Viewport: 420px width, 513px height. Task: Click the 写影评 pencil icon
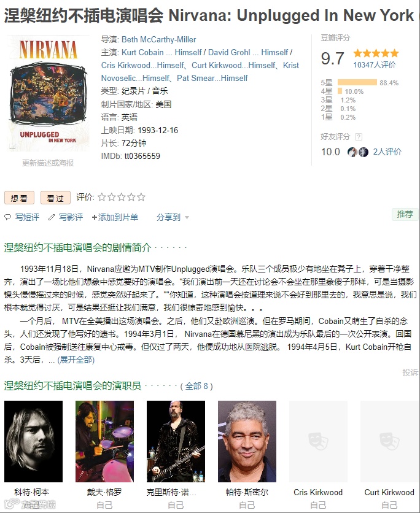52,217
